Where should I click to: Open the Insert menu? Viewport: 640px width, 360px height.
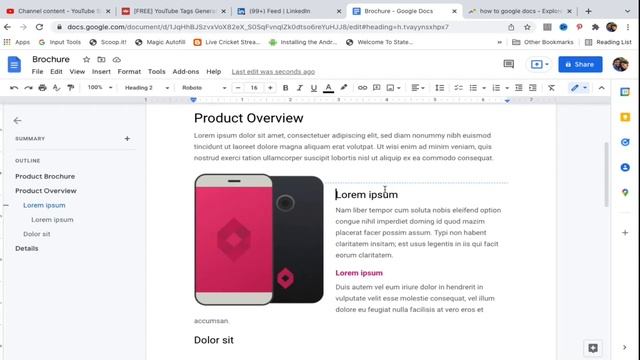[101, 71]
